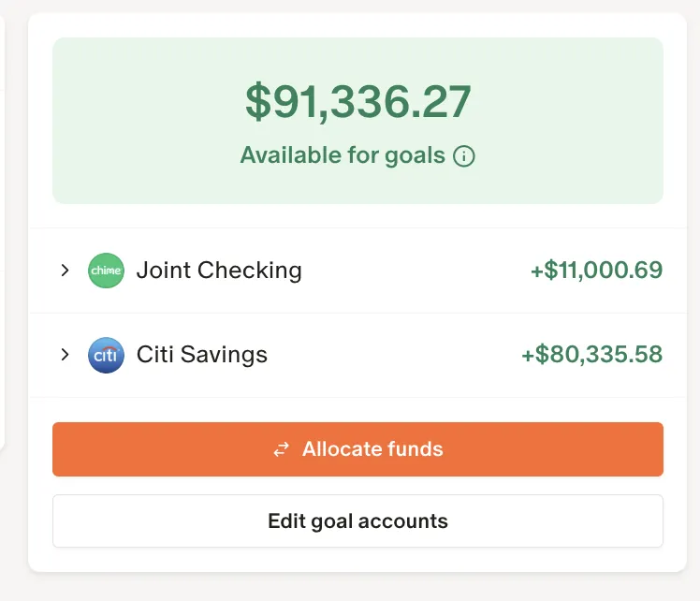Click the swap arrows icon on Allocate funds
This screenshot has height=601, width=700.
pyautogui.click(x=282, y=449)
